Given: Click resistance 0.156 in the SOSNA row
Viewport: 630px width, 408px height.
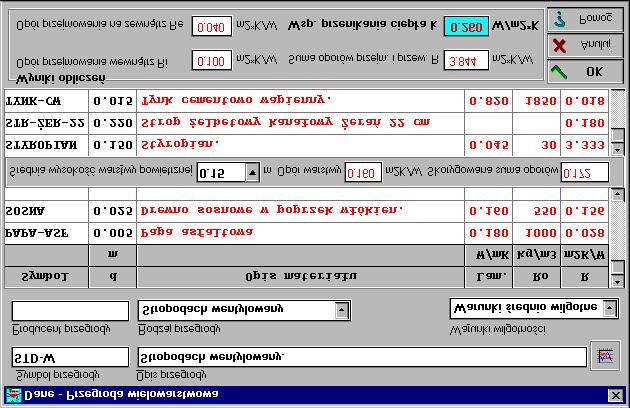Looking at the screenshot, I should [x=585, y=211].
